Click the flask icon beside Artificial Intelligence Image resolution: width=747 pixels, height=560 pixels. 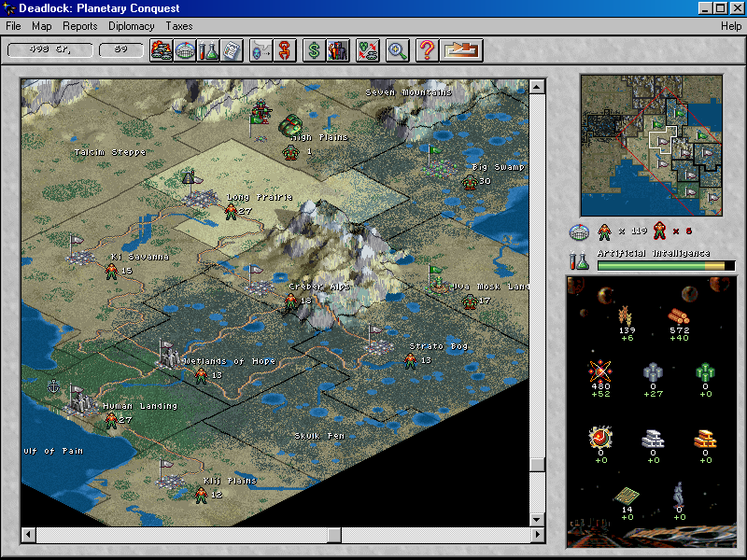578,260
